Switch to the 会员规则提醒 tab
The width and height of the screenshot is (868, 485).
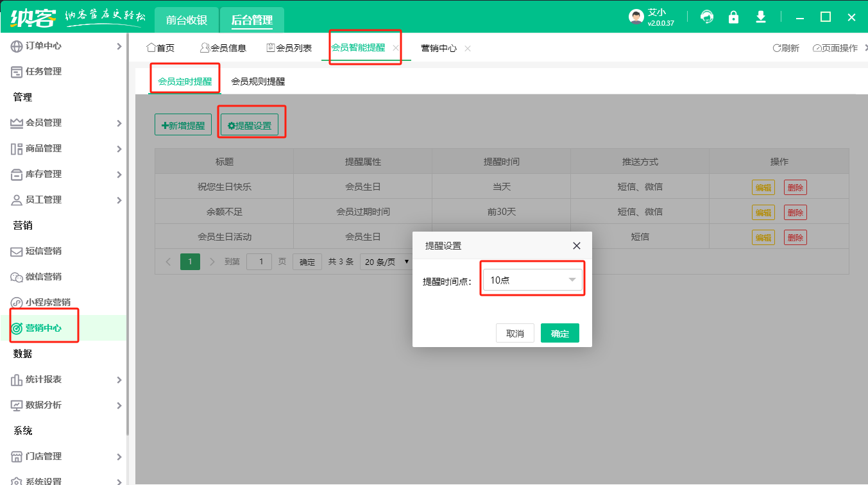[x=258, y=81]
